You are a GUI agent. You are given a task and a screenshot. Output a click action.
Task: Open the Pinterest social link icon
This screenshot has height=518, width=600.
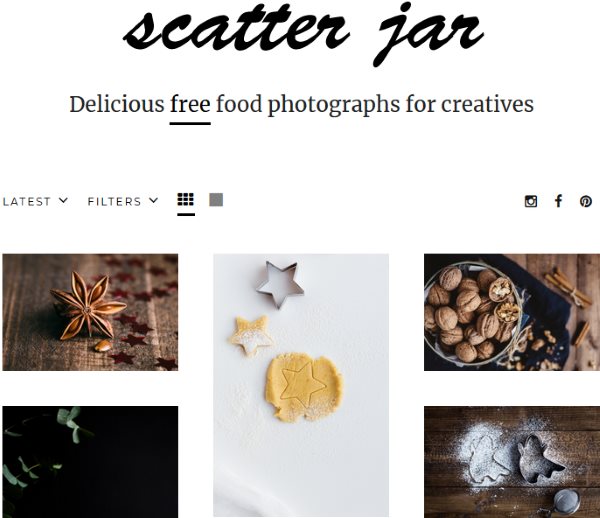pos(585,201)
